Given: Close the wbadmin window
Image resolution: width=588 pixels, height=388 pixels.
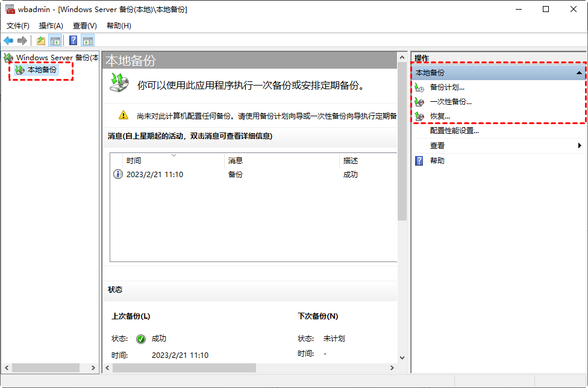Looking at the screenshot, I should point(574,9).
